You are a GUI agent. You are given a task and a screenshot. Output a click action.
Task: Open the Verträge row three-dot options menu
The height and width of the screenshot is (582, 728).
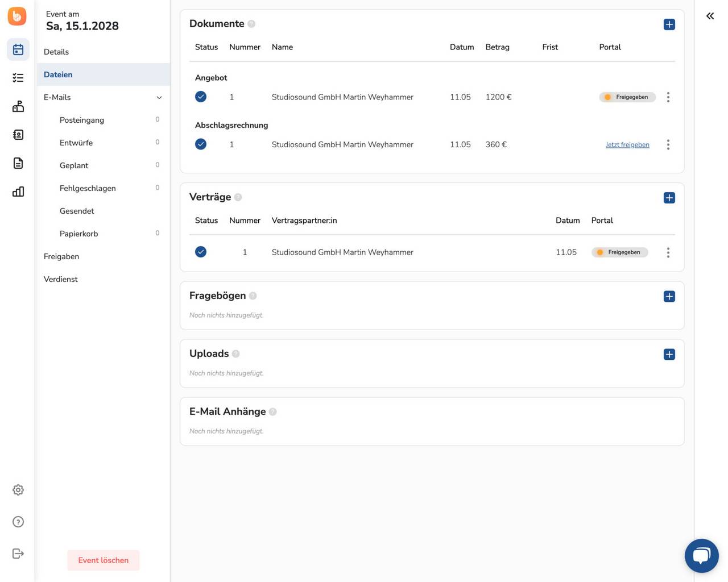(x=668, y=252)
